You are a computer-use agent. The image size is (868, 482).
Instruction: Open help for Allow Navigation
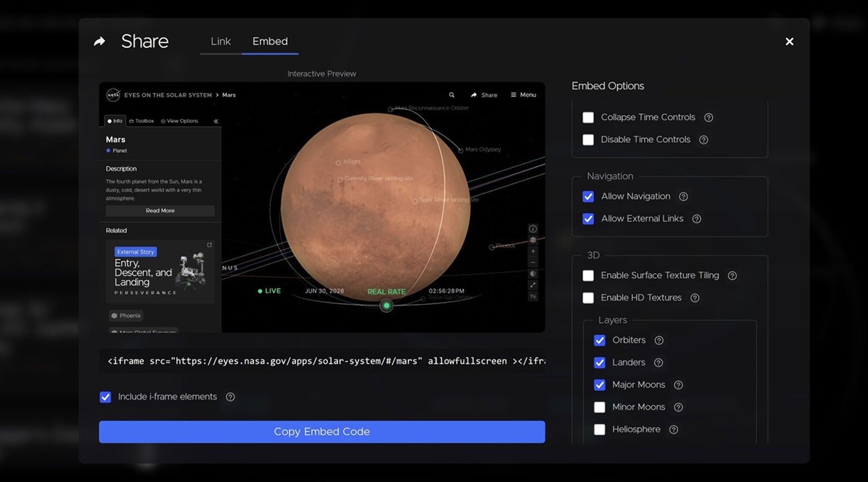click(684, 196)
